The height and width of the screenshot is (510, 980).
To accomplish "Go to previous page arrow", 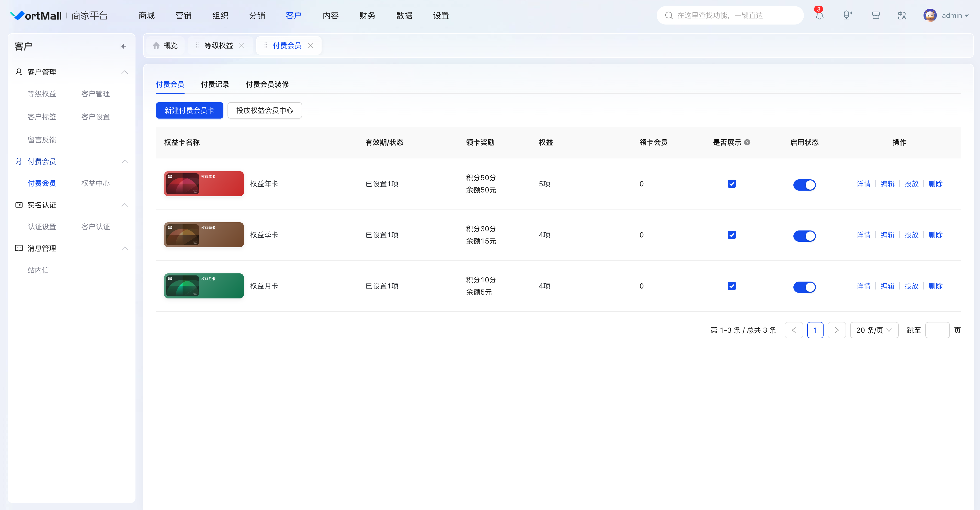I will 794,330.
